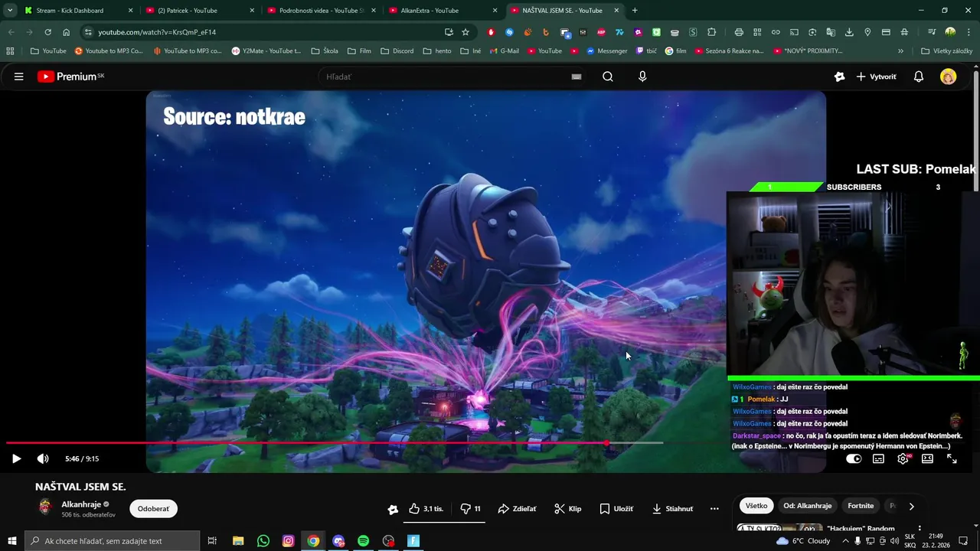Select the Všetko filter chip
Image resolution: width=980 pixels, height=551 pixels.
pyautogui.click(x=756, y=506)
